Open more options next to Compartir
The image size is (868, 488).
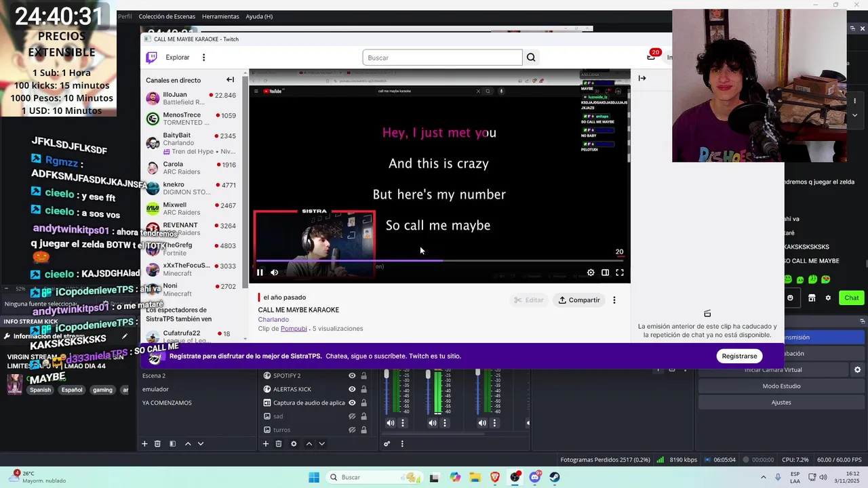click(x=614, y=300)
